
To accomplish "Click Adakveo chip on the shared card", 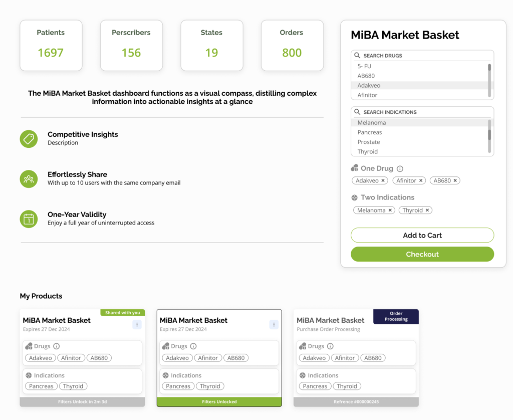I will point(41,358).
